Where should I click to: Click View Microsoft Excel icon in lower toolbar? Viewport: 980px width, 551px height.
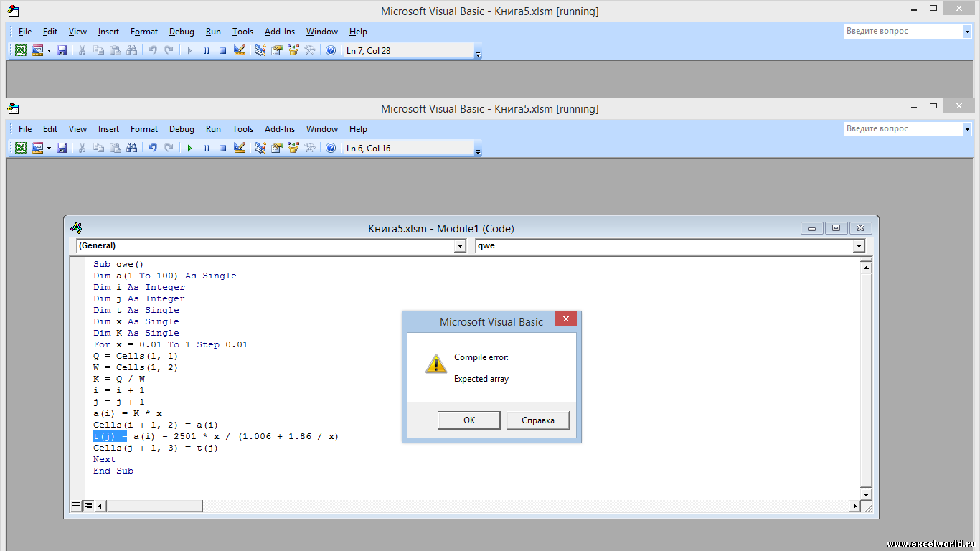pos(21,149)
